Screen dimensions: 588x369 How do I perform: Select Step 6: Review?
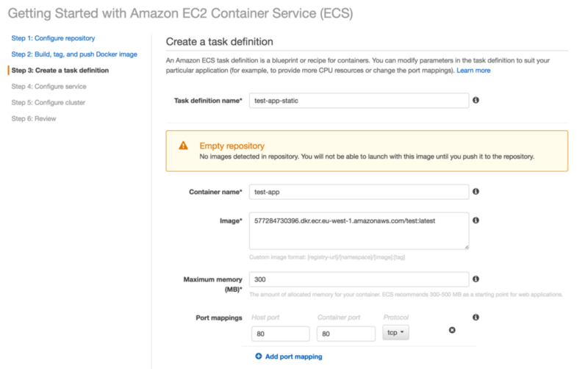click(34, 119)
